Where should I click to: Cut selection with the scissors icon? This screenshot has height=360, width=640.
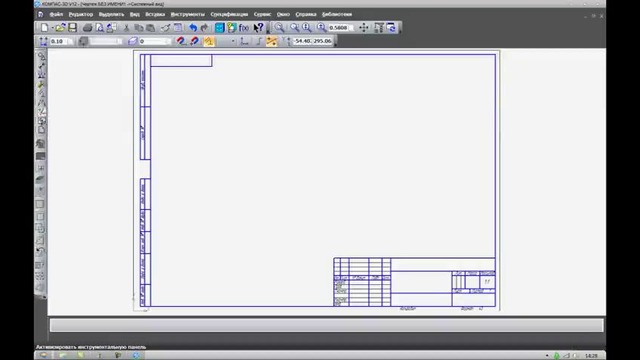pos(127,28)
